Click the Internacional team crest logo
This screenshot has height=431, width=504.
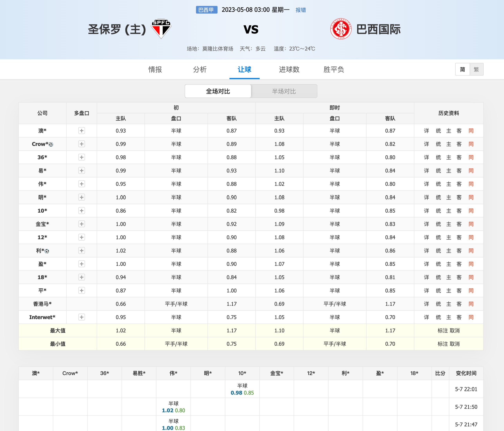[341, 29]
